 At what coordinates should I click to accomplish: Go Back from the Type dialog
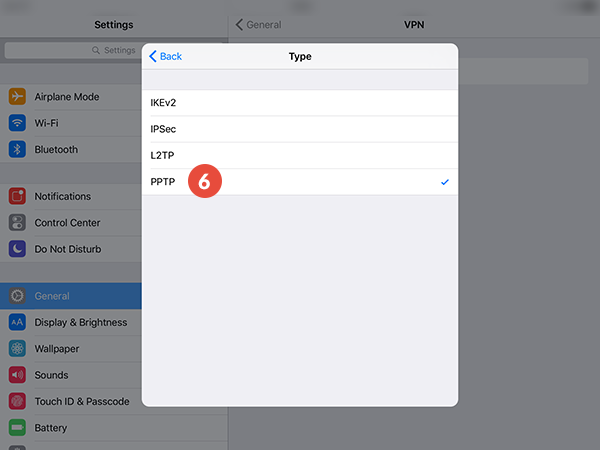click(165, 56)
